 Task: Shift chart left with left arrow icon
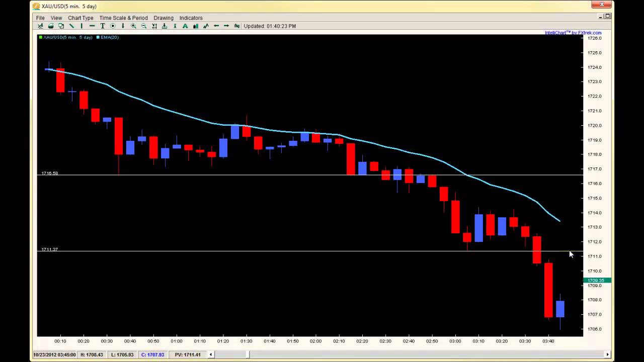(216, 26)
